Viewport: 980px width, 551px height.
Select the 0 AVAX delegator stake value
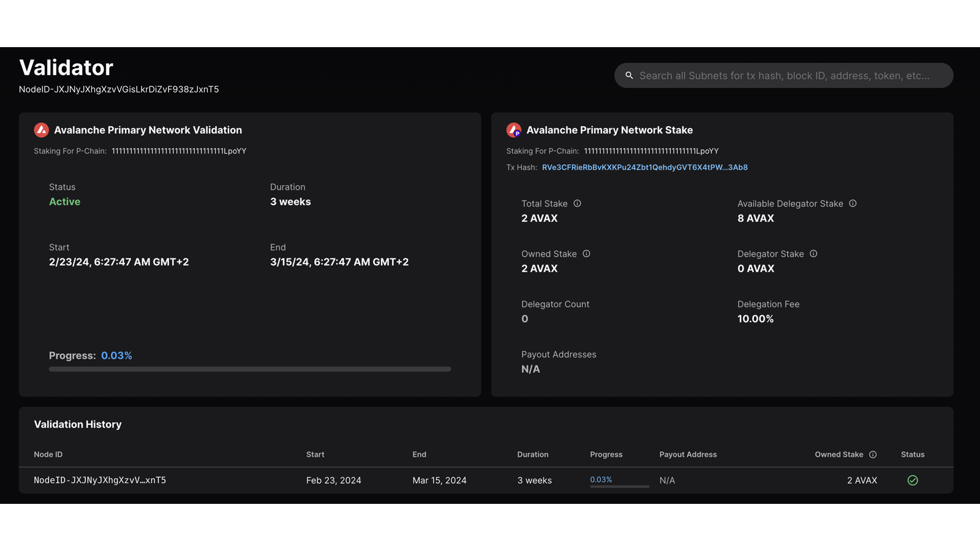coord(756,269)
